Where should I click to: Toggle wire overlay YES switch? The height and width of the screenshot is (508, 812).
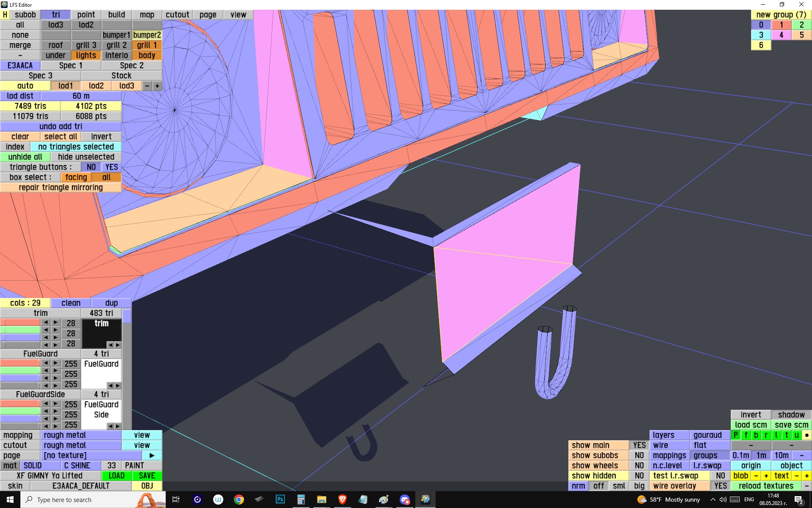720,486
